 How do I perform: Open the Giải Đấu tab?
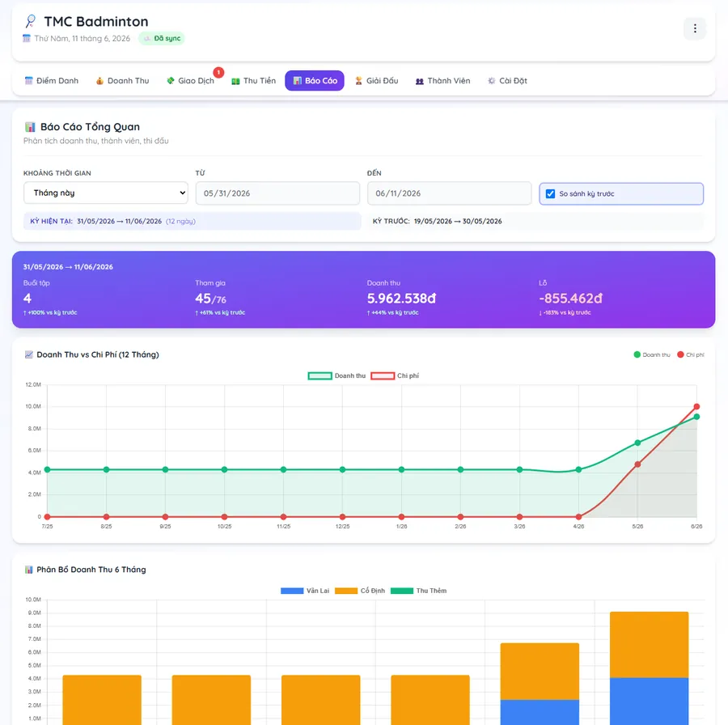click(x=376, y=81)
